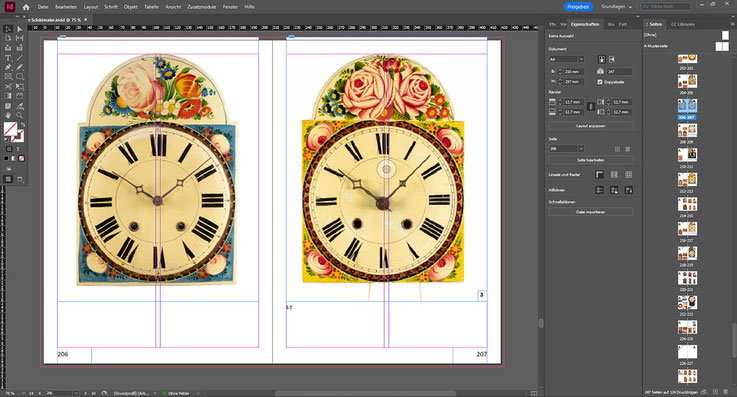
Task: Select the Line tool
Action: click(19, 58)
